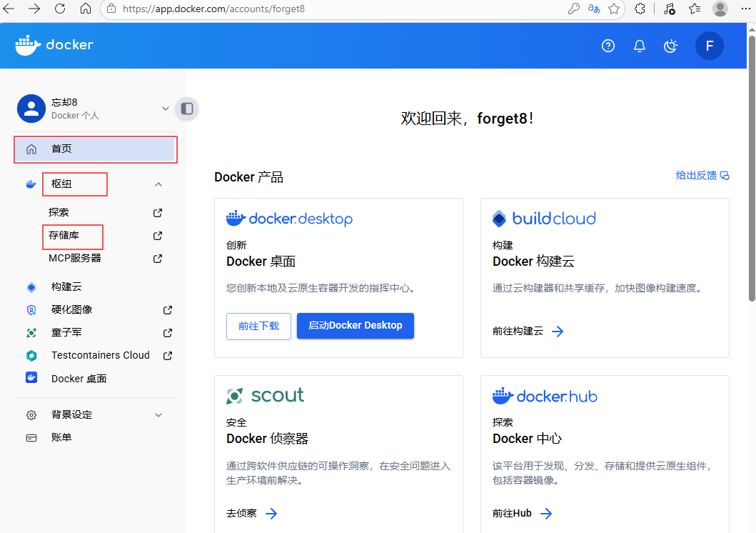Open the favorites list icon
This screenshot has width=756, height=533.
tap(695, 9)
